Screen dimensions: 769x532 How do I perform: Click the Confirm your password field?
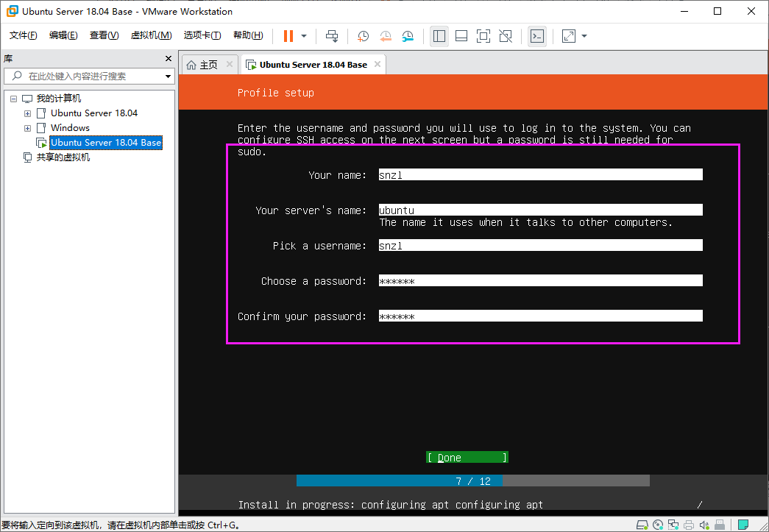(540, 316)
